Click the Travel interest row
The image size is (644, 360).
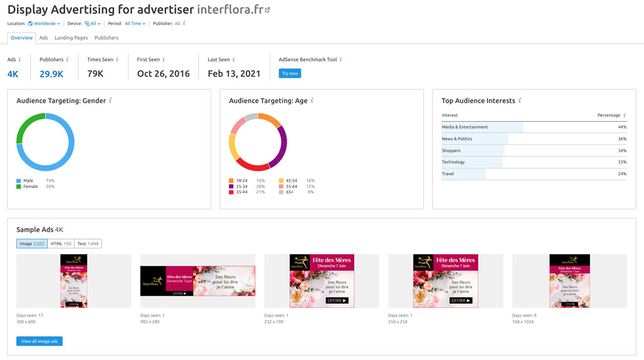(534, 174)
